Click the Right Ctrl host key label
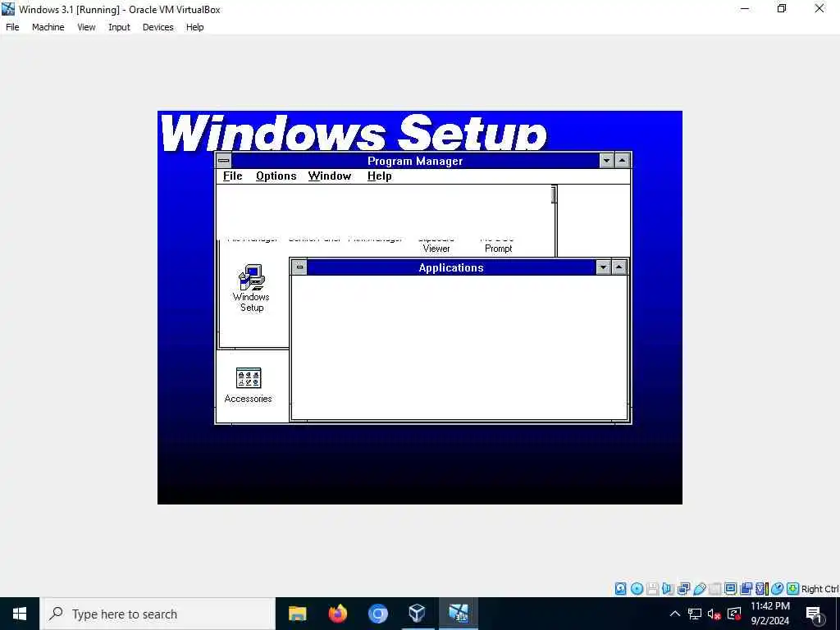840x630 pixels. (820, 589)
